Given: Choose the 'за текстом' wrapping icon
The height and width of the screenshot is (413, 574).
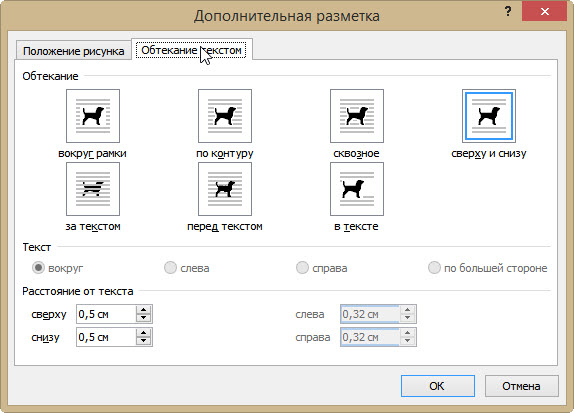Looking at the screenshot, I should pos(93,189).
